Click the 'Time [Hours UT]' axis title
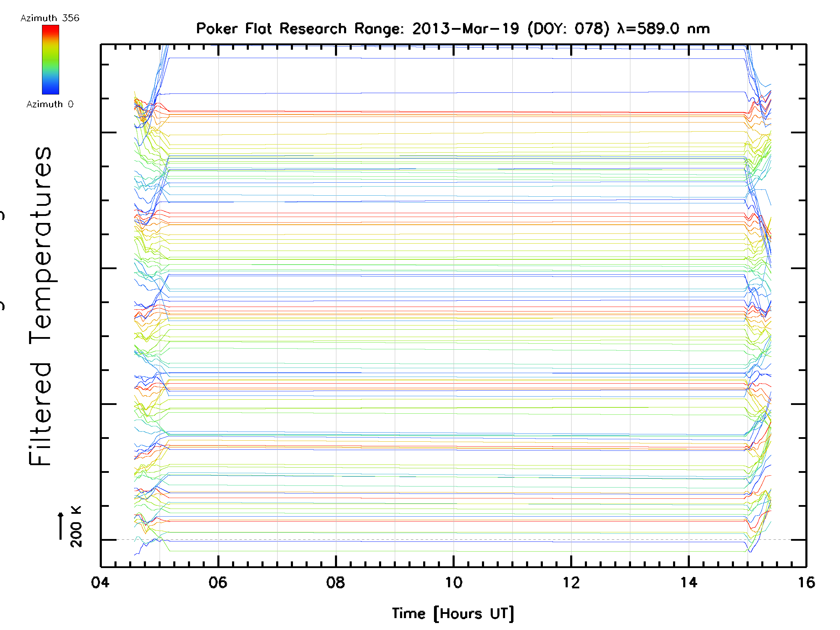The height and width of the screenshot is (630, 840). coord(453,614)
